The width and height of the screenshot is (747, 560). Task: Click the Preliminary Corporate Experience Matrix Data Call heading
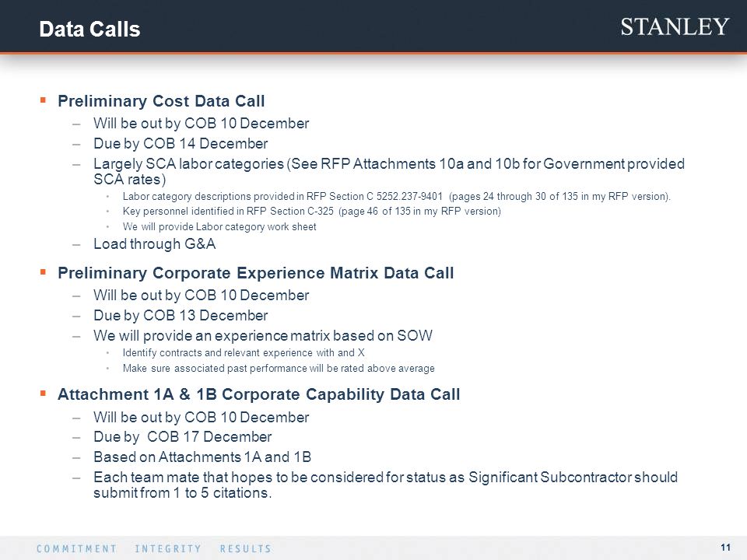click(255, 273)
